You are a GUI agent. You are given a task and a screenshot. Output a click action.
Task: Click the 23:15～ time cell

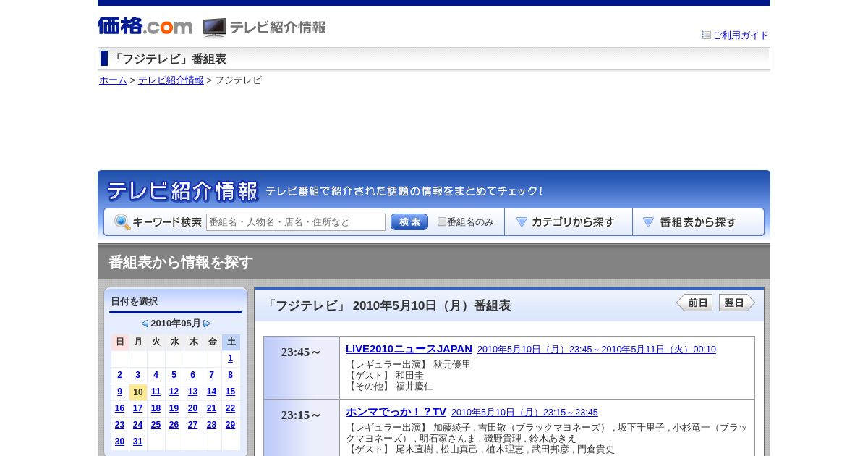(x=302, y=428)
